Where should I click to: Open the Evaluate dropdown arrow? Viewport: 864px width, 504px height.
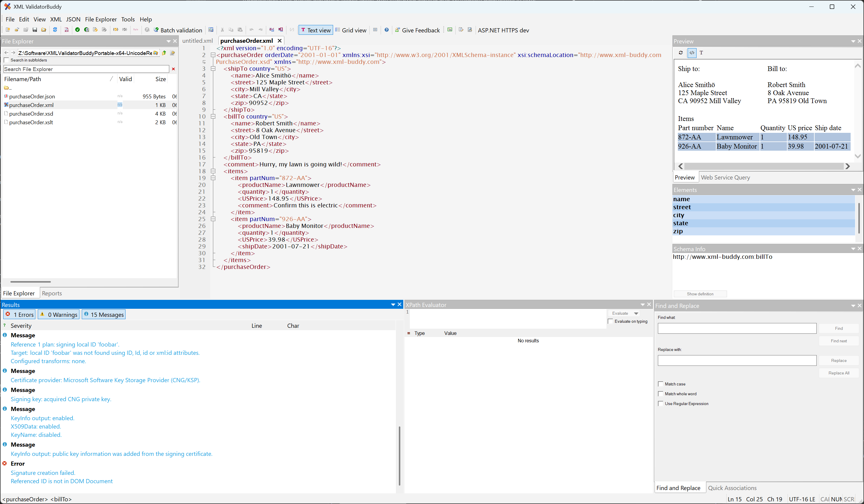point(636,314)
